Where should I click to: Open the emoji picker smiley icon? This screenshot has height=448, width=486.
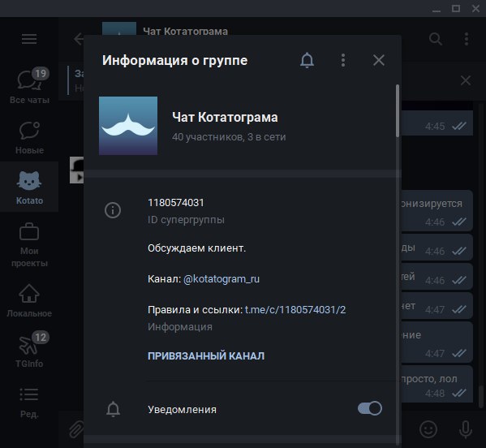(x=428, y=429)
